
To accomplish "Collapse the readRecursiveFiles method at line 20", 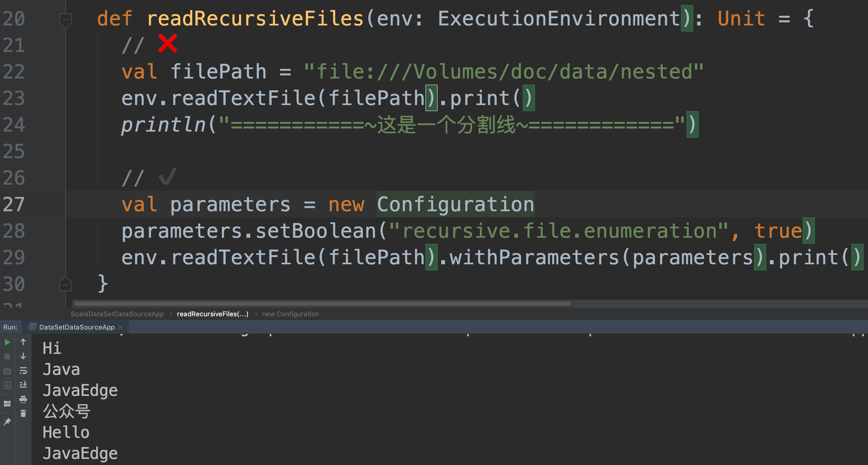I will pos(65,20).
